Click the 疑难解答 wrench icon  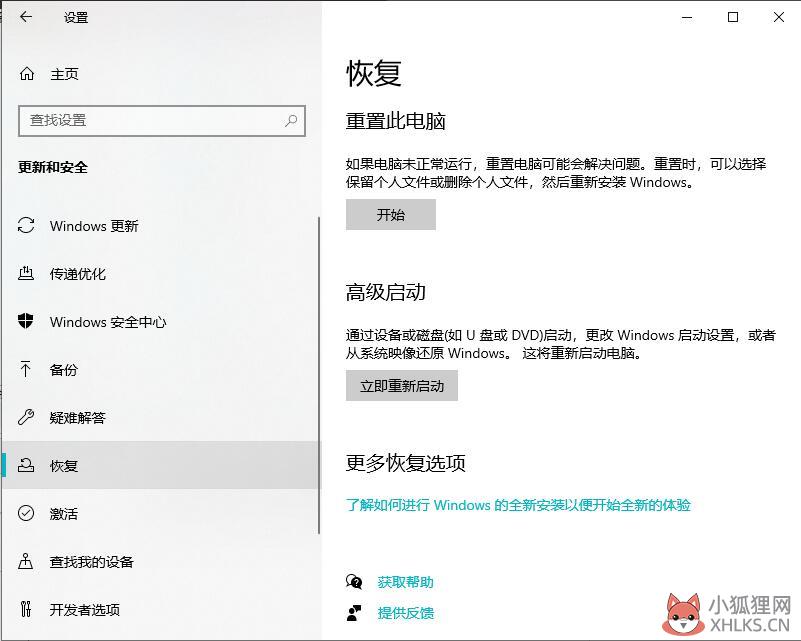pos(26,417)
